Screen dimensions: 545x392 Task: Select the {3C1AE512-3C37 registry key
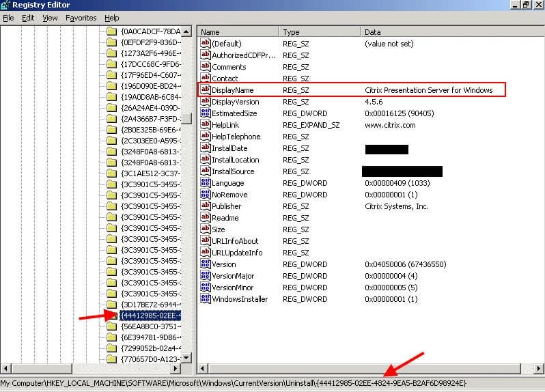tap(151, 173)
